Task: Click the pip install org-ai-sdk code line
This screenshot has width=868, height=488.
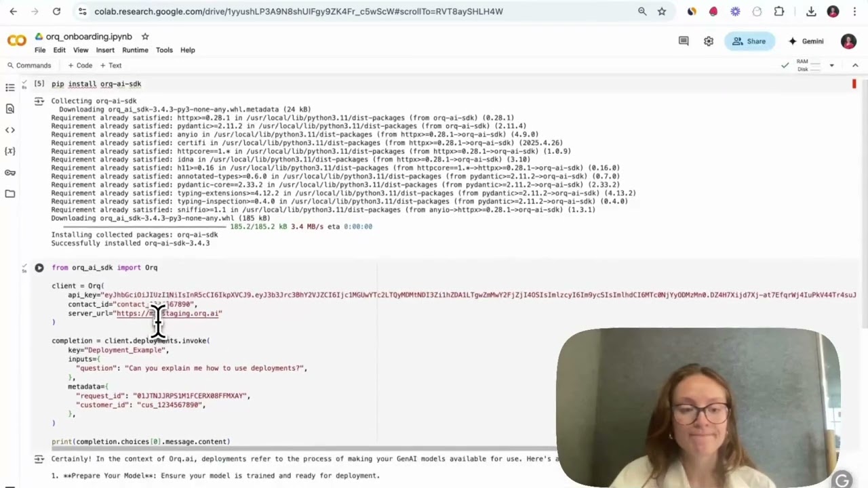Action: point(96,84)
